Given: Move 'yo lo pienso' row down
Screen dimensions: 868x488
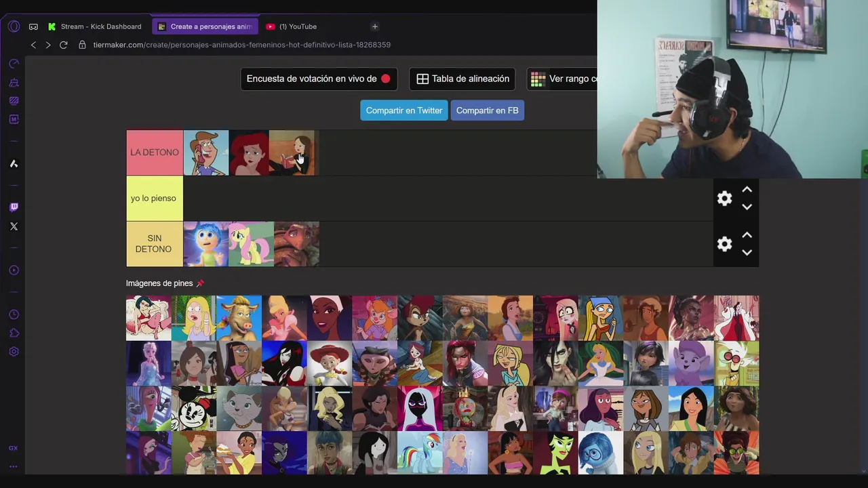Looking at the screenshot, I should [747, 207].
